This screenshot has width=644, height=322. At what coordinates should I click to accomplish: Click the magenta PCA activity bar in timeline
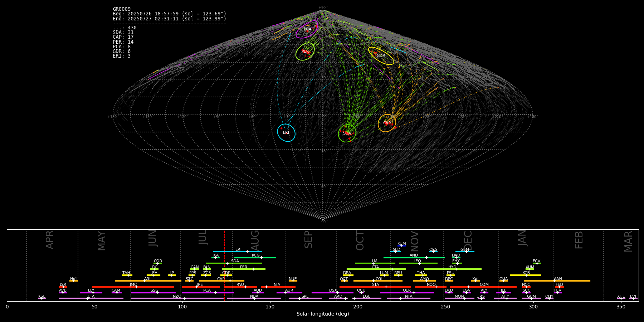tap(208, 293)
